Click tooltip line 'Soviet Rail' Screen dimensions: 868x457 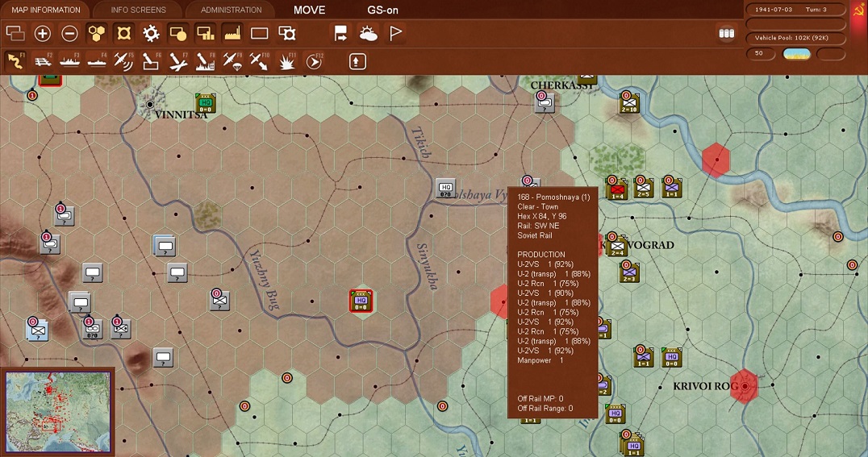pos(535,235)
